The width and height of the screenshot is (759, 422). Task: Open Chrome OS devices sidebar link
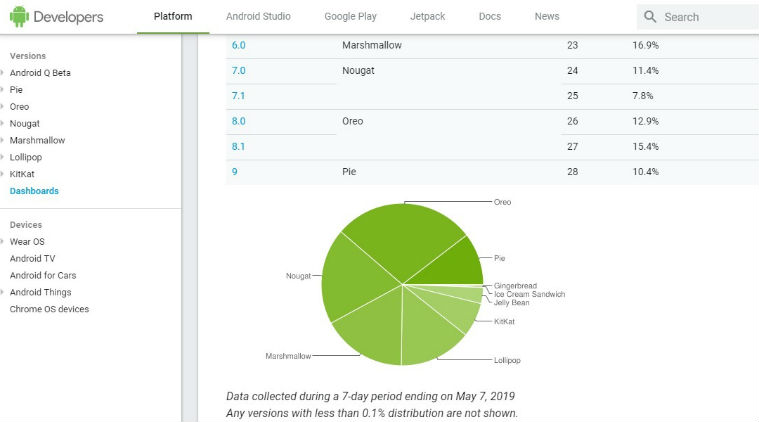tap(49, 309)
